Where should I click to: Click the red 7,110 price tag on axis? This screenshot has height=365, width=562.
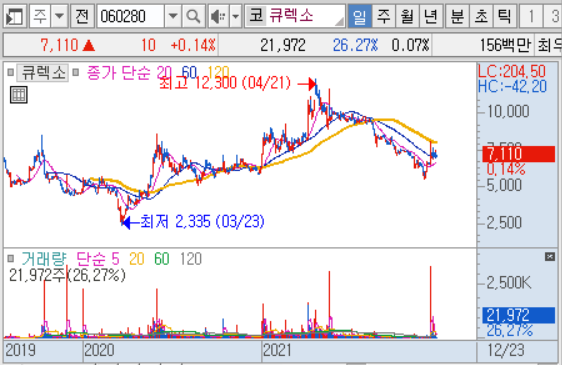(518, 154)
